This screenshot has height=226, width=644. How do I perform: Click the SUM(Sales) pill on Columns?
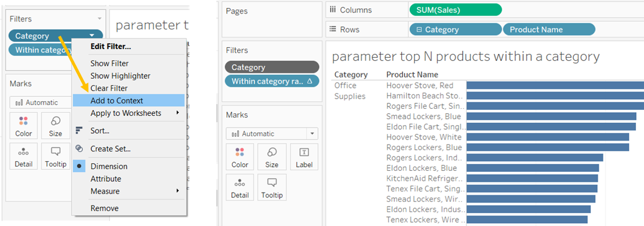[x=455, y=10]
